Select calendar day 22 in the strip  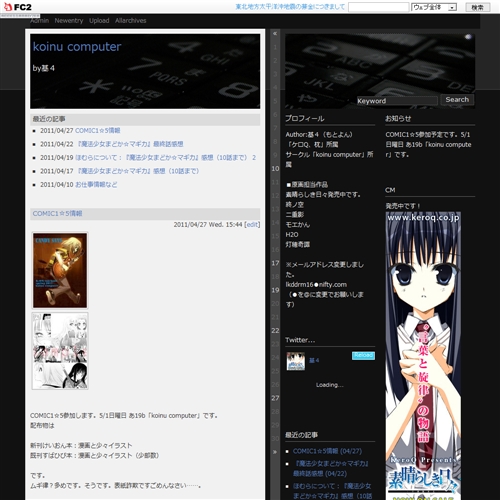point(275,331)
